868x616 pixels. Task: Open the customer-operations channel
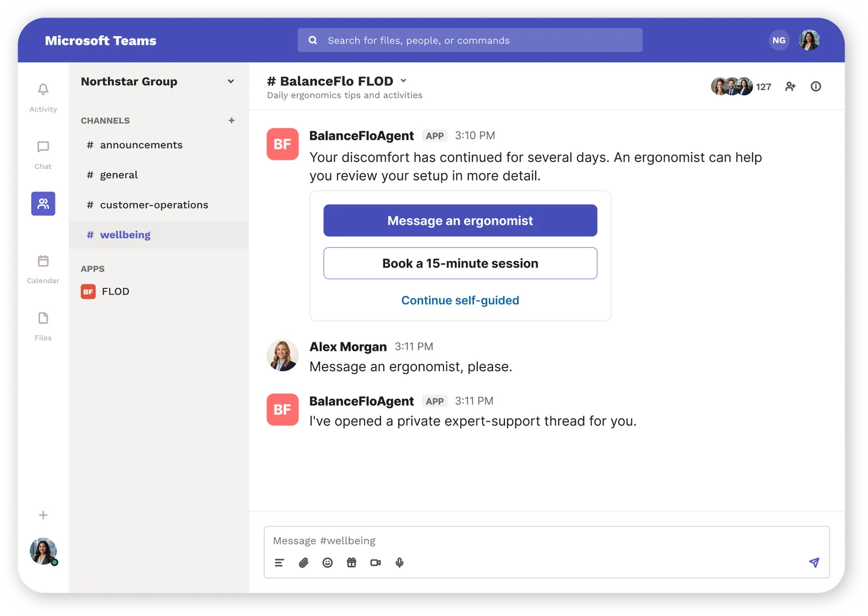click(x=159, y=205)
